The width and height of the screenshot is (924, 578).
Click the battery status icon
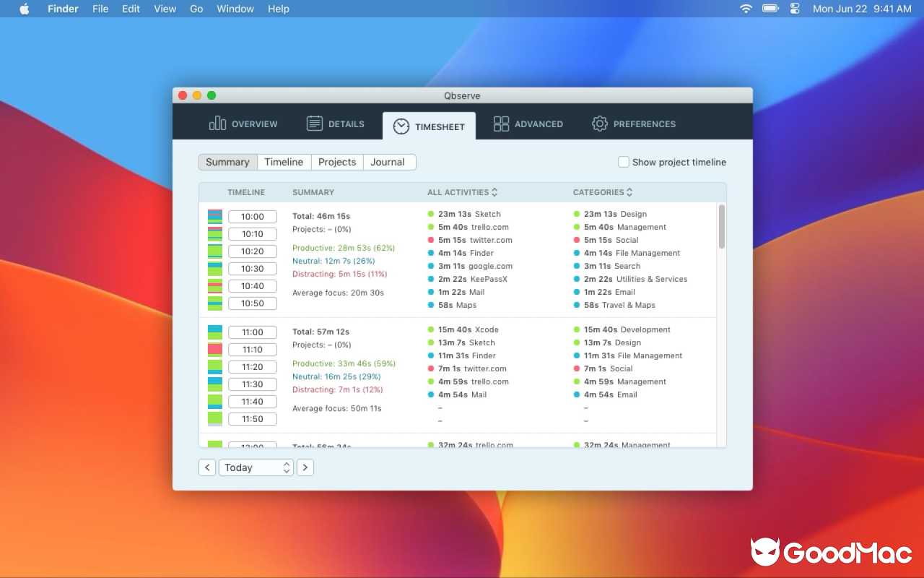770,9
